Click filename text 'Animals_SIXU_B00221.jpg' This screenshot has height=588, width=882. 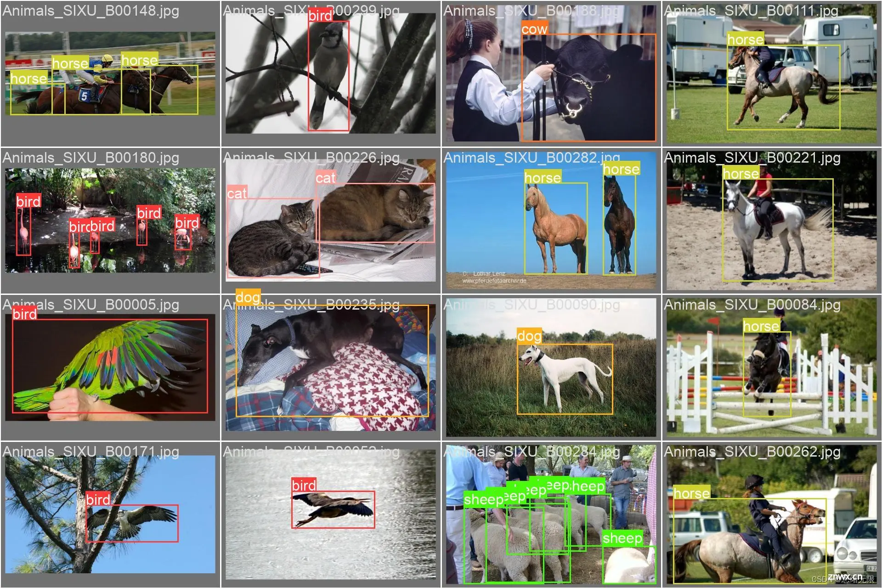[x=752, y=158]
